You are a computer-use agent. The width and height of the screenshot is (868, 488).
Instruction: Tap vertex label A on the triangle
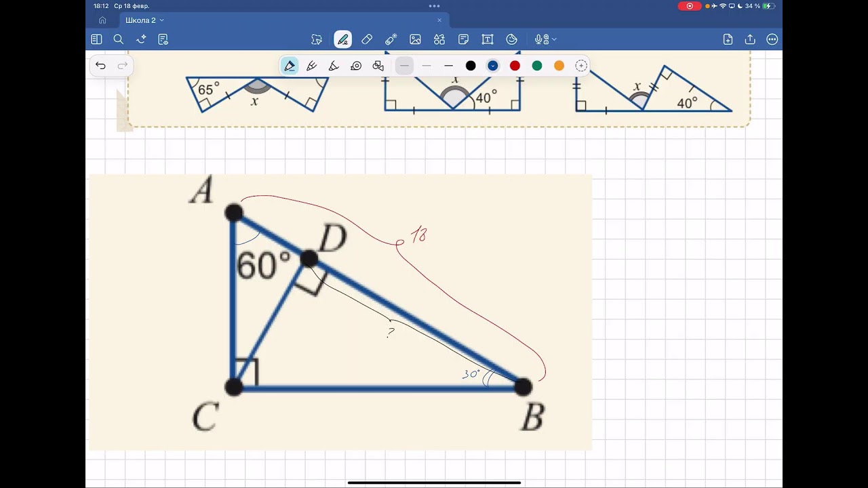[x=201, y=190]
